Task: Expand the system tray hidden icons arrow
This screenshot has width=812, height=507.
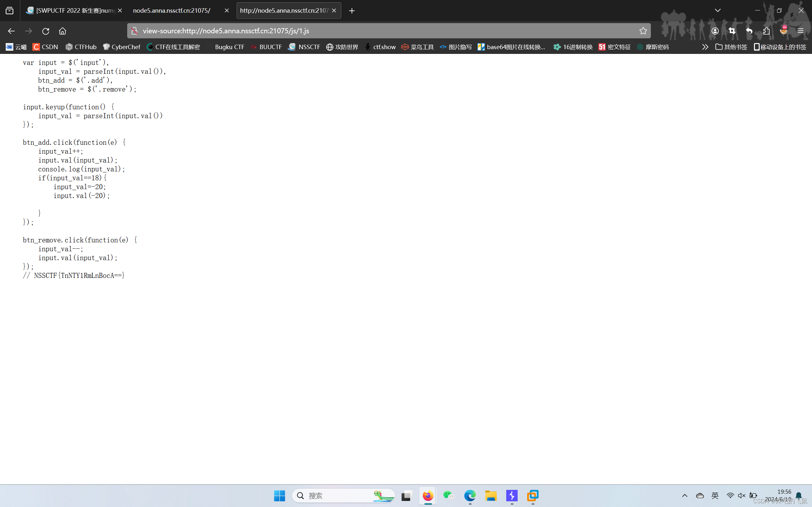Action: click(685, 495)
